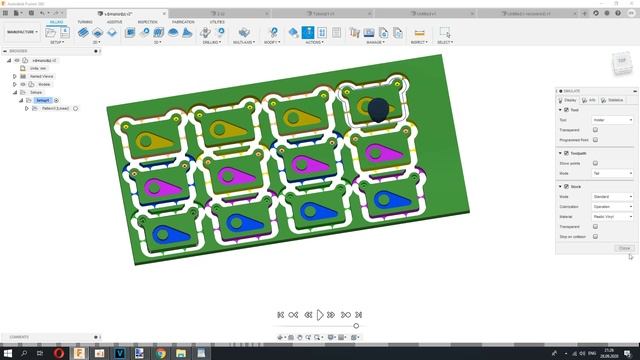The image size is (640, 360).
Task: Go to end of simulation
Action: pos(358,315)
